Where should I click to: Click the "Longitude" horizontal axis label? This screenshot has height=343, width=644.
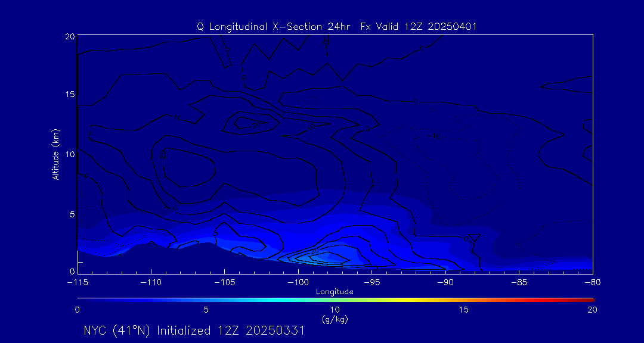click(335, 292)
